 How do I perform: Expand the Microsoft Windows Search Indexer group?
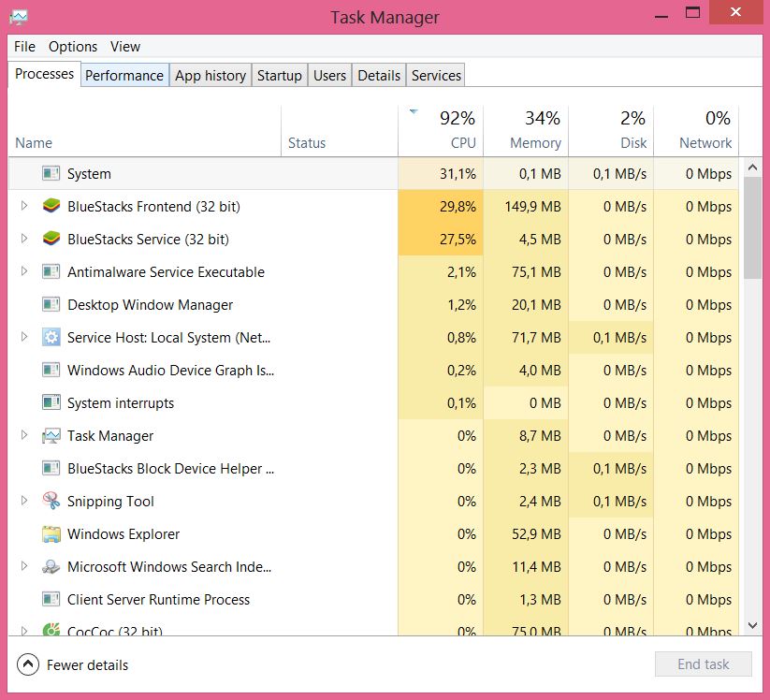point(24,566)
